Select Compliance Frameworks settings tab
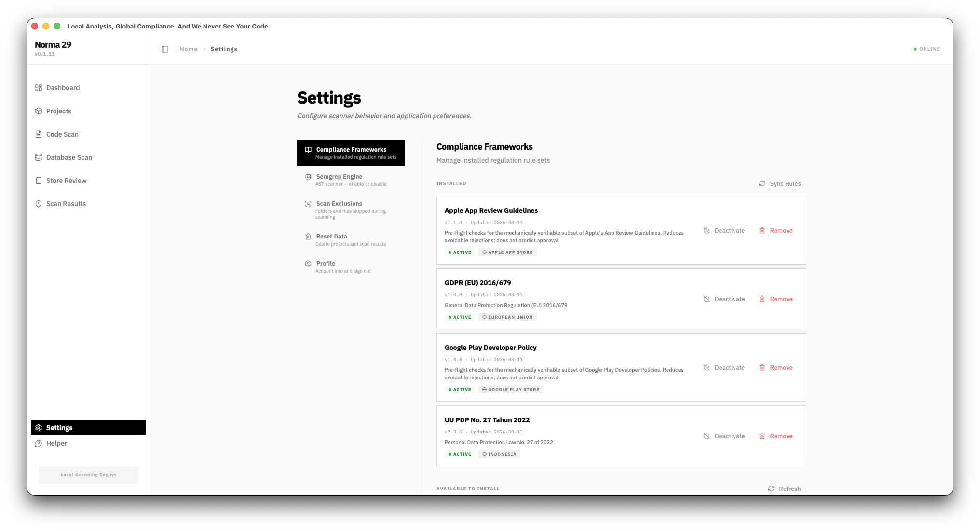Viewport: 980px width, 531px height. tap(351, 153)
